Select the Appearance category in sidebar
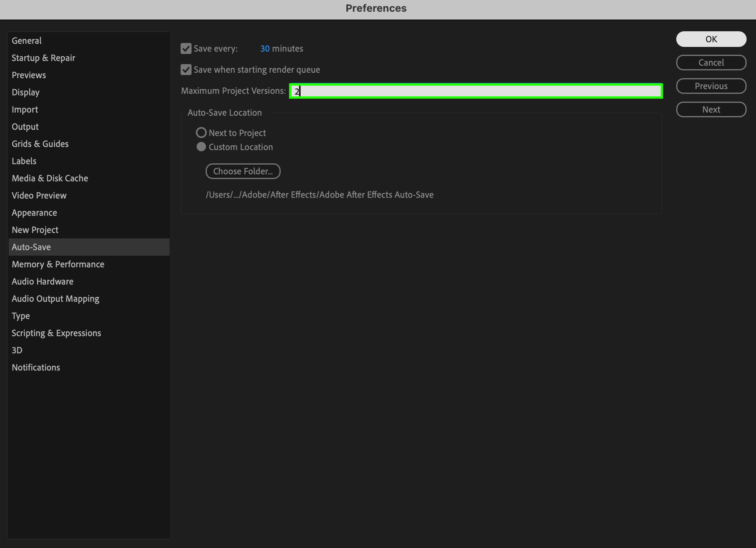This screenshot has height=548, width=756. coord(34,213)
